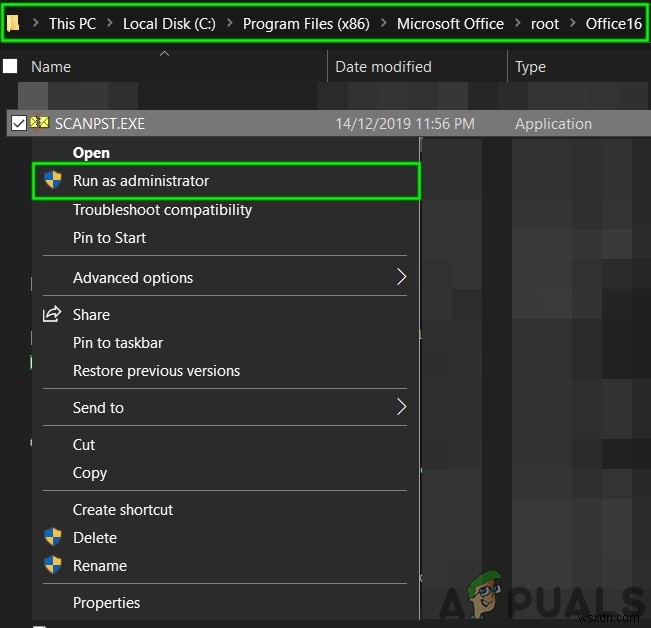
Task: Open the chevron dropdown after root
Action: tap(573, 23)
